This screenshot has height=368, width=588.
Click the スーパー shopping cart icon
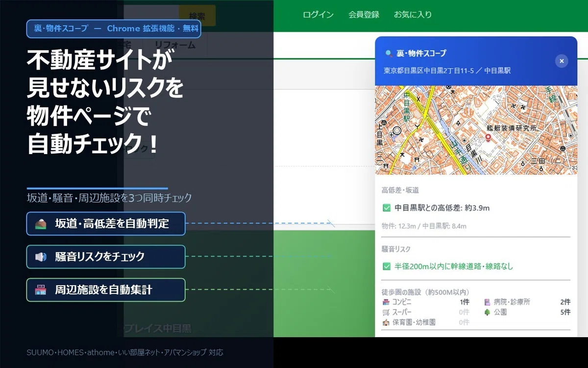(386, 312)
